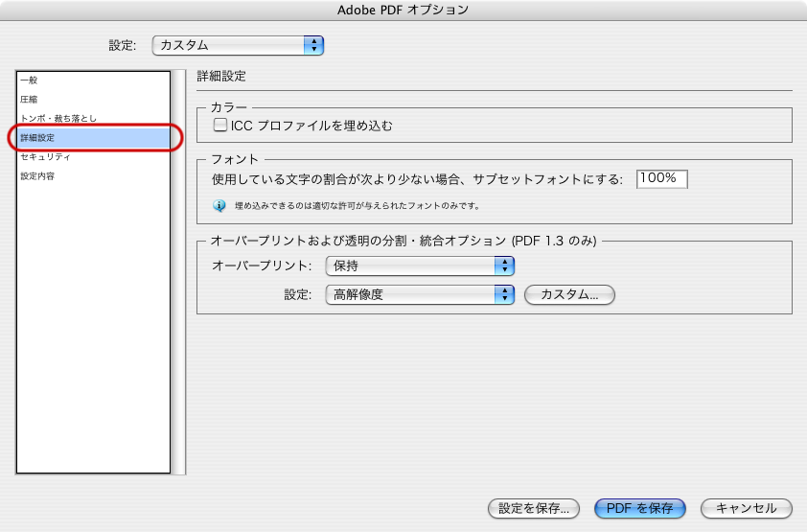
Task: Click the カスタム... button
Action: click(569, 295)
